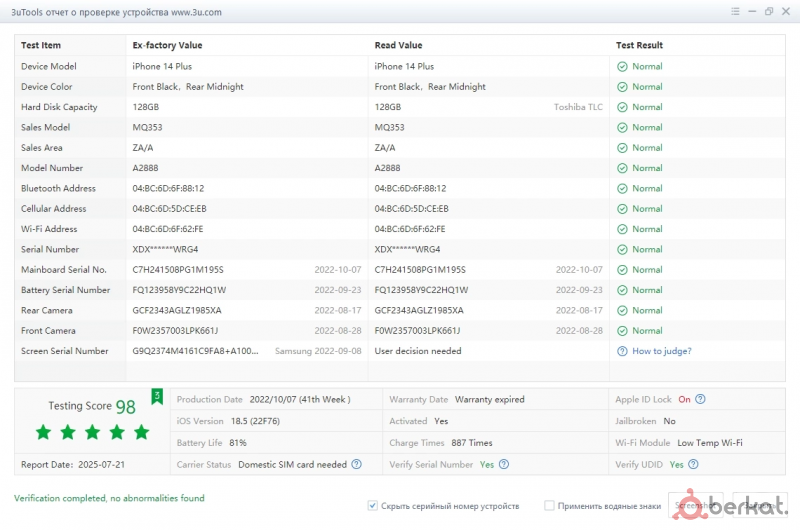
Task: Click the Test Item column header
Action: pos(41,45)
